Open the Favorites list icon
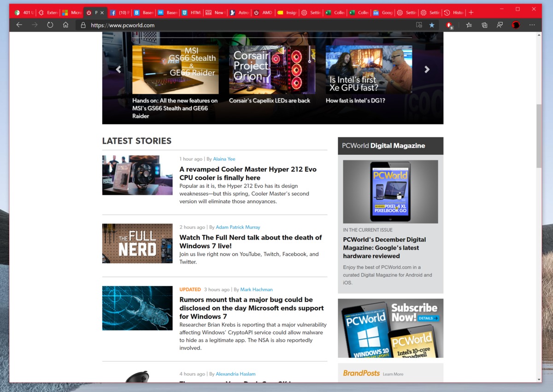This screenshot has width=553, height=392. point(469,25)
